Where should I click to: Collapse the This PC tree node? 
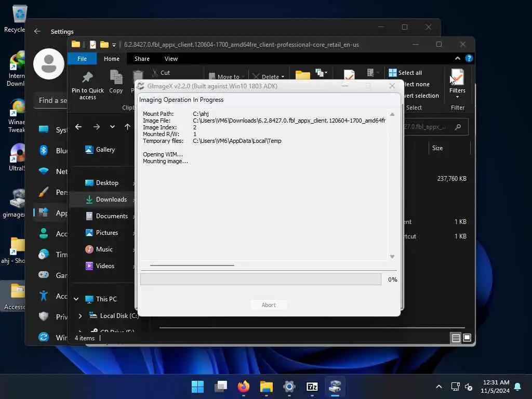(x=76, y=299)
